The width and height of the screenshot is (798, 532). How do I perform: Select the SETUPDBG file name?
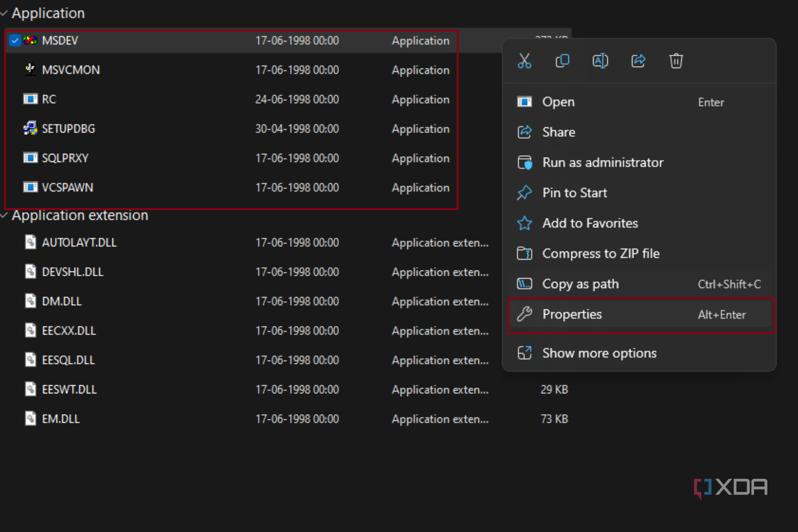click(x=68, y=129)
